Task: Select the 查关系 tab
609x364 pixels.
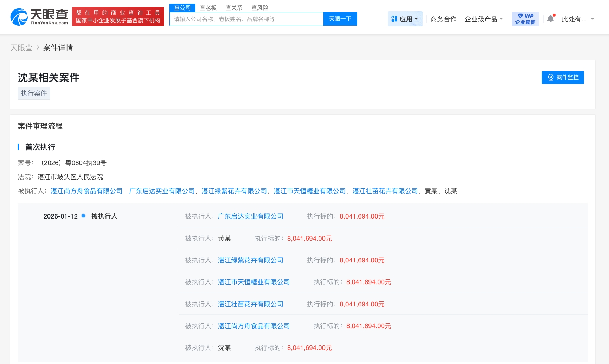Action: coord(233,7)
